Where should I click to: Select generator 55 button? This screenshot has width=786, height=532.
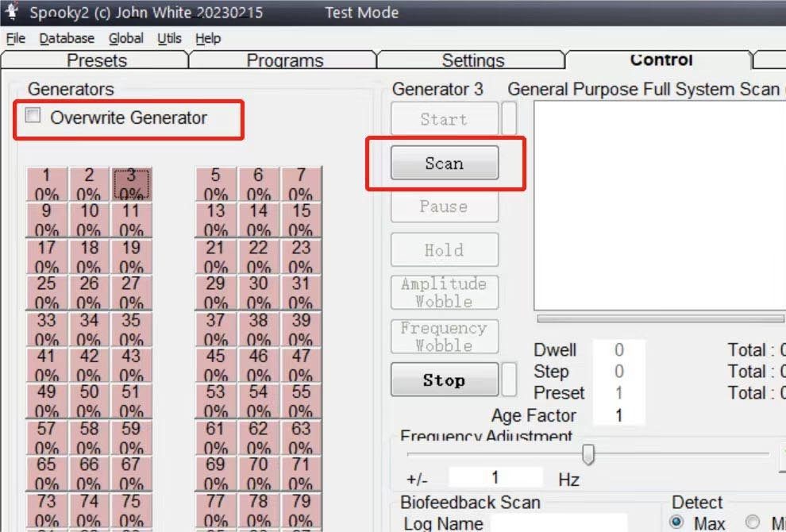(301, 401)
